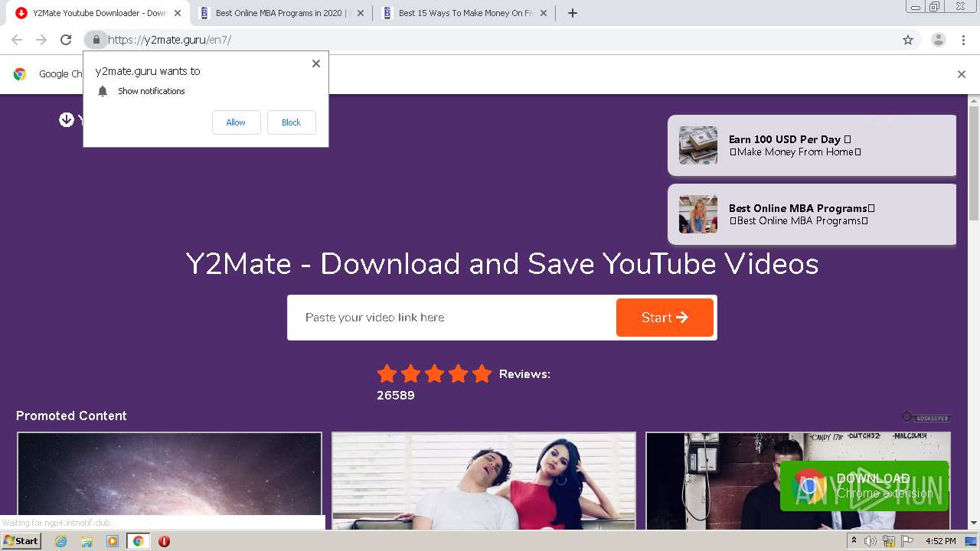
Task: Open the couple on couch promoted image
Action: click(x=484, y=481)
